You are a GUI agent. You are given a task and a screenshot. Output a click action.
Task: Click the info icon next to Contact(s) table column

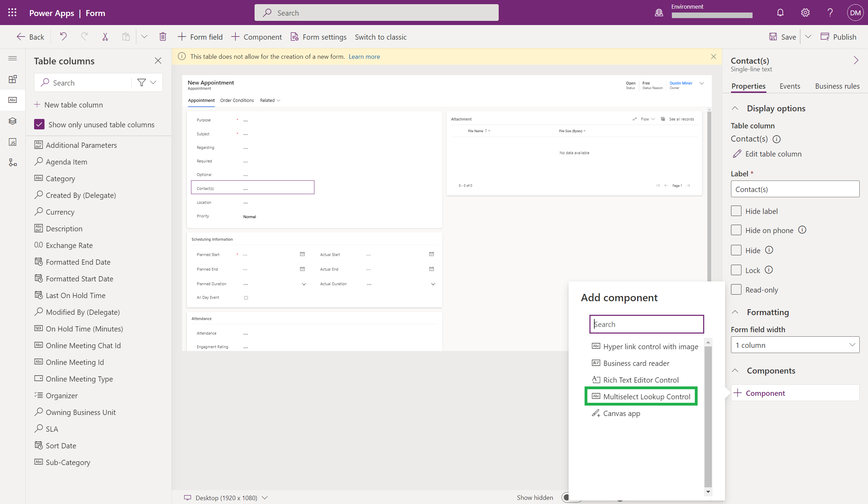coord(776,139)
